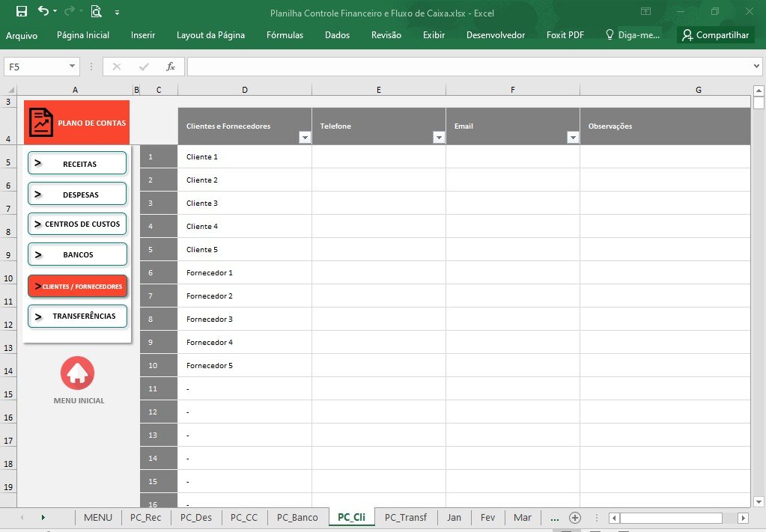Open the Desenvolvedor ribbon tab

click(496, 35)
